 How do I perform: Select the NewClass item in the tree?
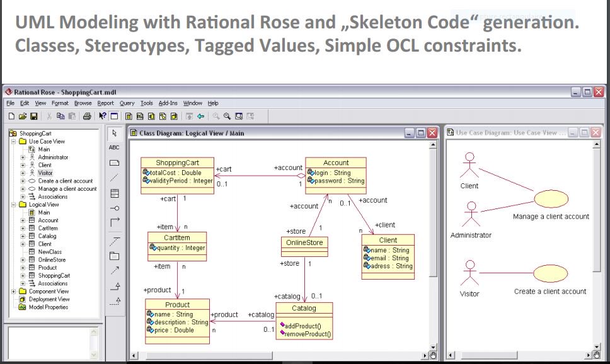[50, 252]
